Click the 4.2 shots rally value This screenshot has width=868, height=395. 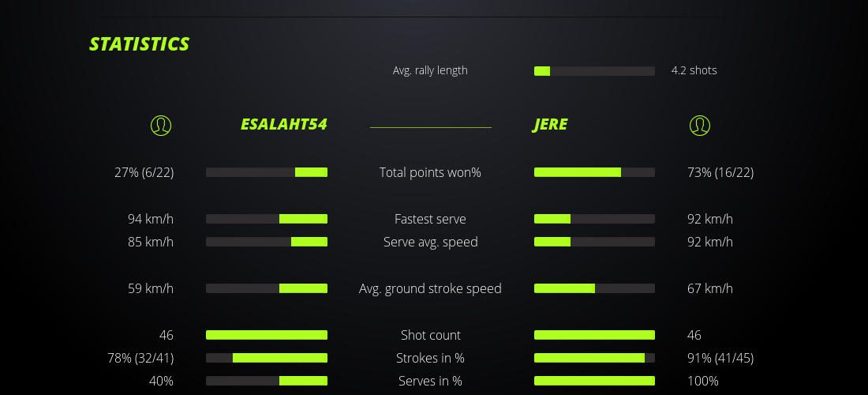point(694,70)
